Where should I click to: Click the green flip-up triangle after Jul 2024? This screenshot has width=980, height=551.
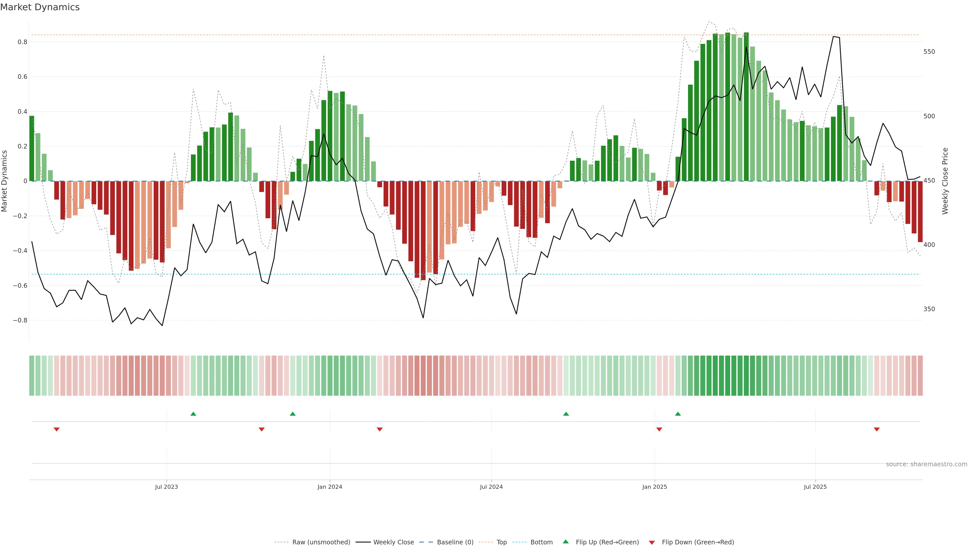coord(566,414)
